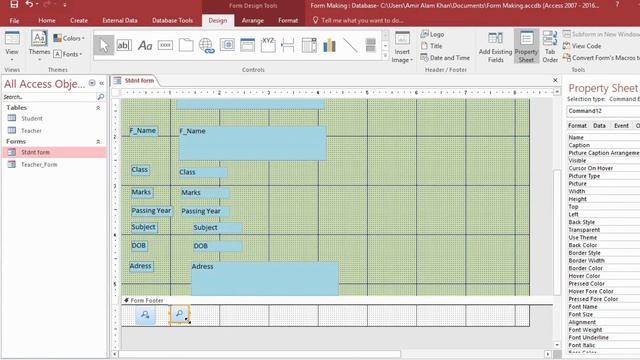Viewport: 640px width, 360px height.
Task: Open the Themes gallery
Action: [x=39, y=46]
